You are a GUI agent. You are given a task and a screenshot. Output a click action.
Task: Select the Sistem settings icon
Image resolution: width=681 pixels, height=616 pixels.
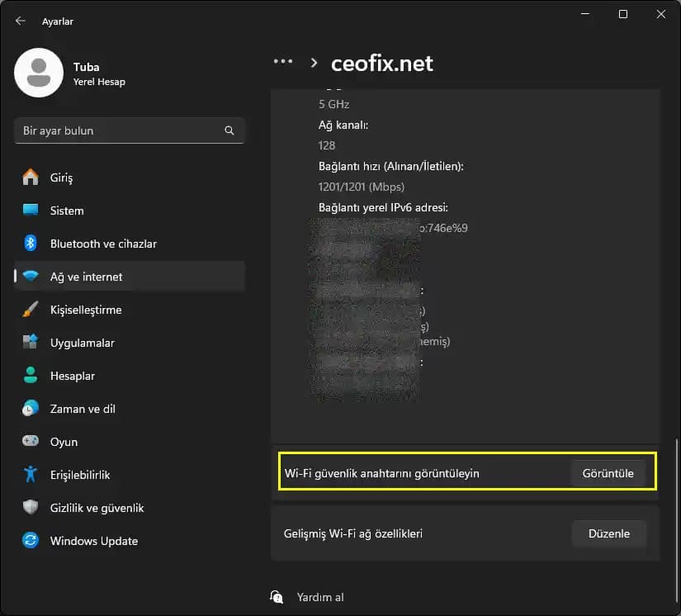click(30, 211)
